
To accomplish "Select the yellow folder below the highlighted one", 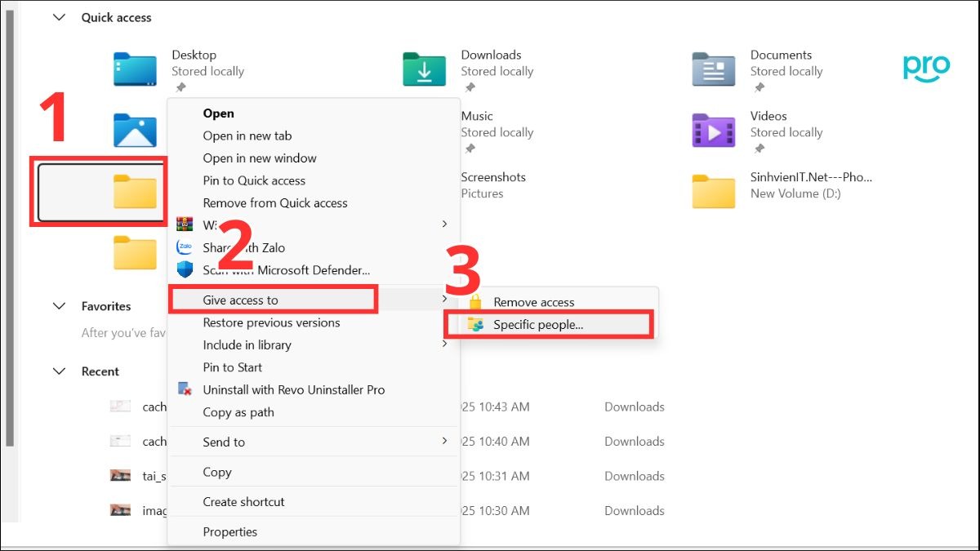I will point(135,253).
